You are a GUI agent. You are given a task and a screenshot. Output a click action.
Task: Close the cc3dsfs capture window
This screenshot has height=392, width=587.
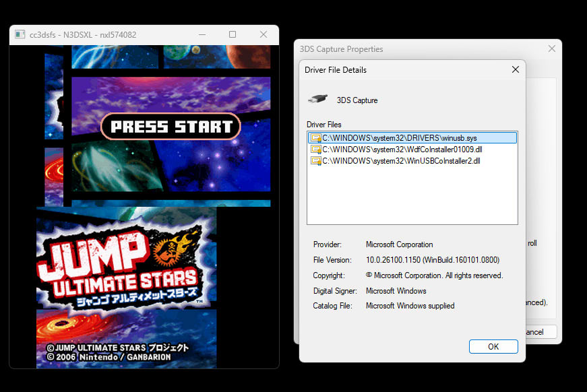point(264,34)
